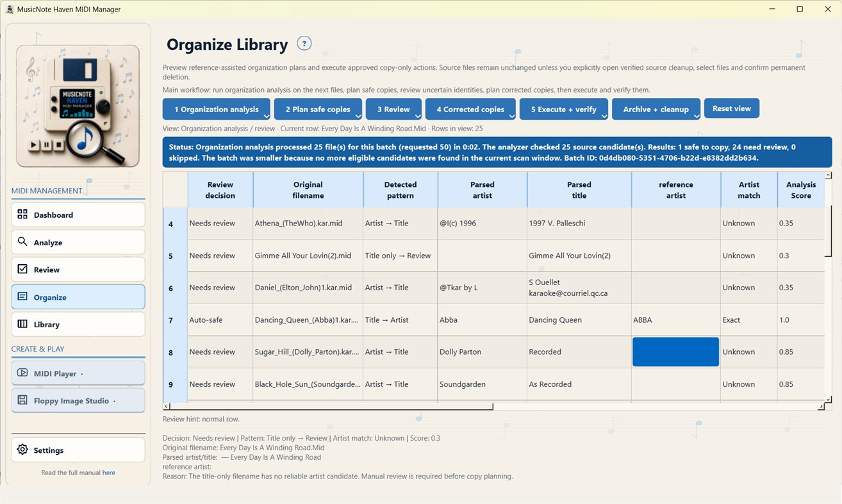Expand the 2 Plan safe copies dropdown
This screenshot has width=842, height=504.
pos(358,116)
